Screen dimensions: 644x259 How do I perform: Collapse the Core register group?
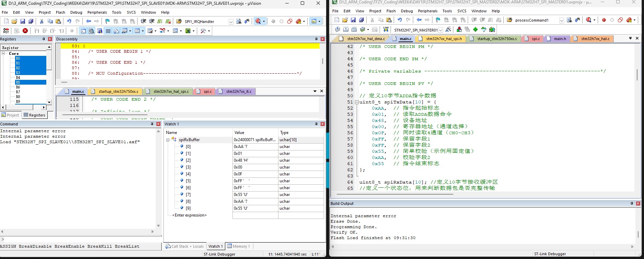point(3,53)
